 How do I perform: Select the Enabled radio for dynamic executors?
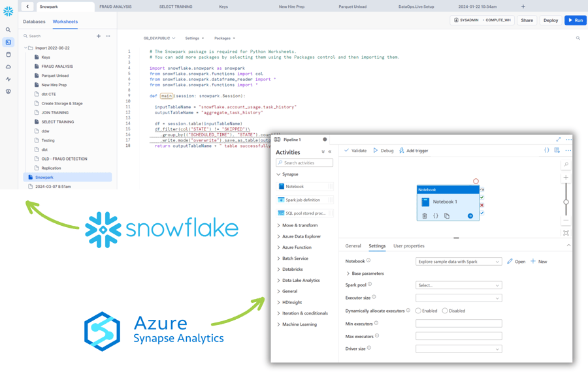pos(418,311)
